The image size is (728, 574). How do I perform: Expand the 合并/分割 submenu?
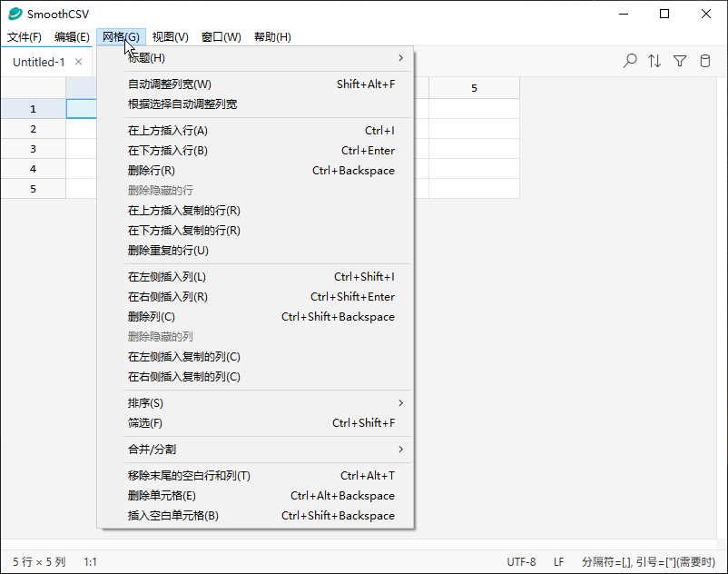[263, 450]
